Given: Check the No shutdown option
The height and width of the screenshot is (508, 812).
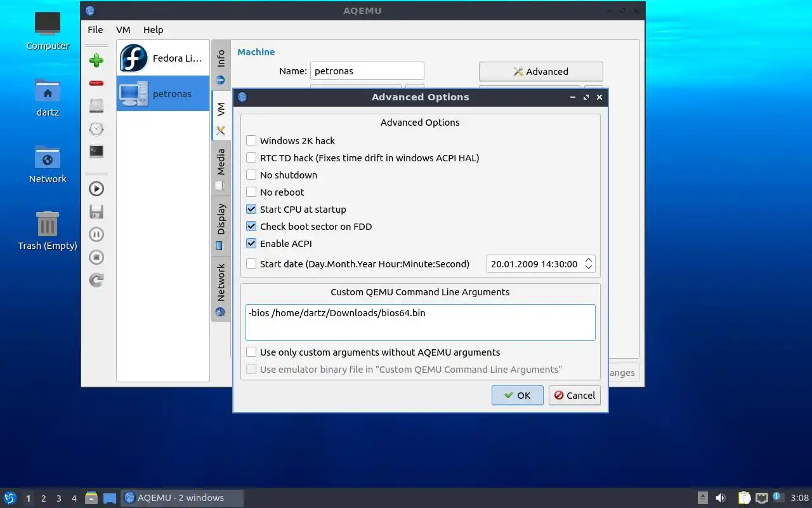Looking at the screenshot, I should pos(251,175).
